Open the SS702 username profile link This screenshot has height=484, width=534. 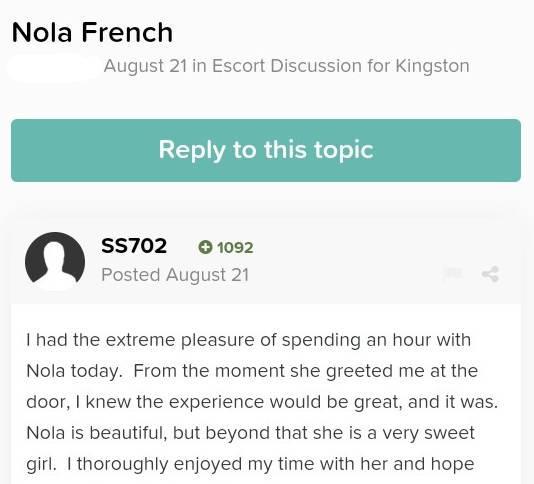click(x=134, y=246)
